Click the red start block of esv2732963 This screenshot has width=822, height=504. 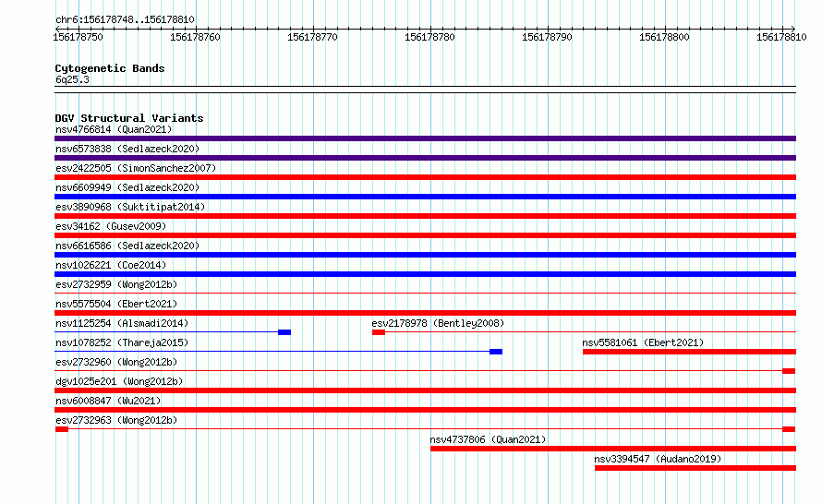[62, 429]
